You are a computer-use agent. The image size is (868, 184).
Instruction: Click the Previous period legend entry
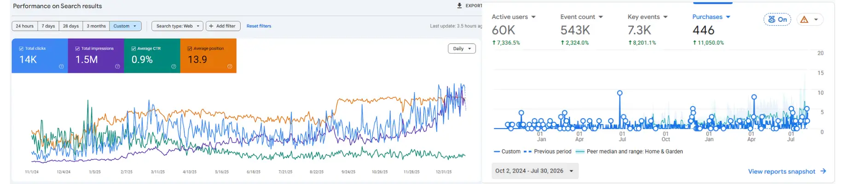547,151
